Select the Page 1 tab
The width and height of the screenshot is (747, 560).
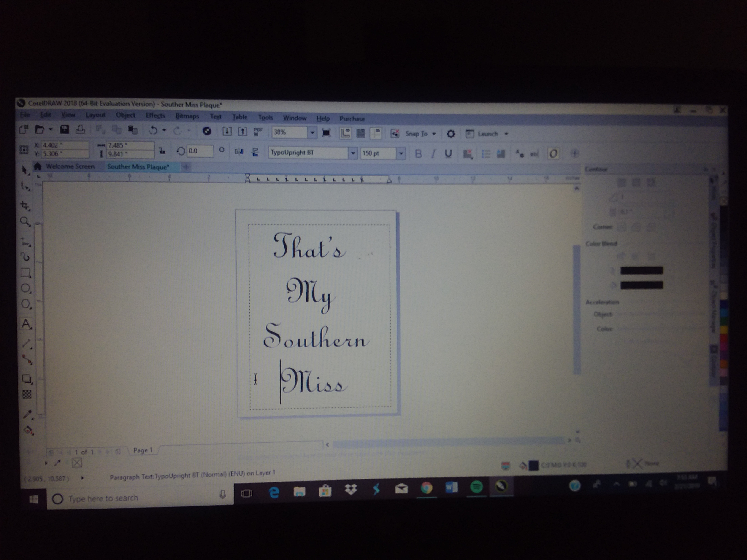tap(143, 450)
